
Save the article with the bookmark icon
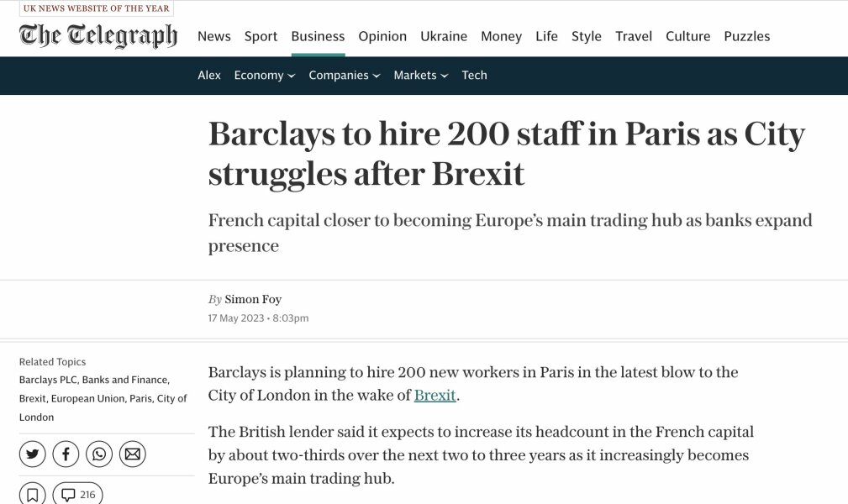click(x=32, y=494)
